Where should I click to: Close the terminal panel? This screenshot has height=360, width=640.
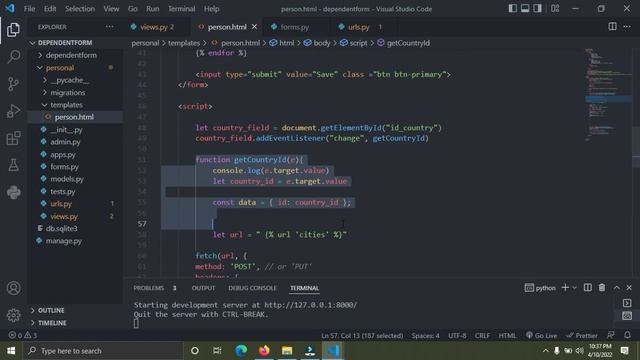coord(629,288)
